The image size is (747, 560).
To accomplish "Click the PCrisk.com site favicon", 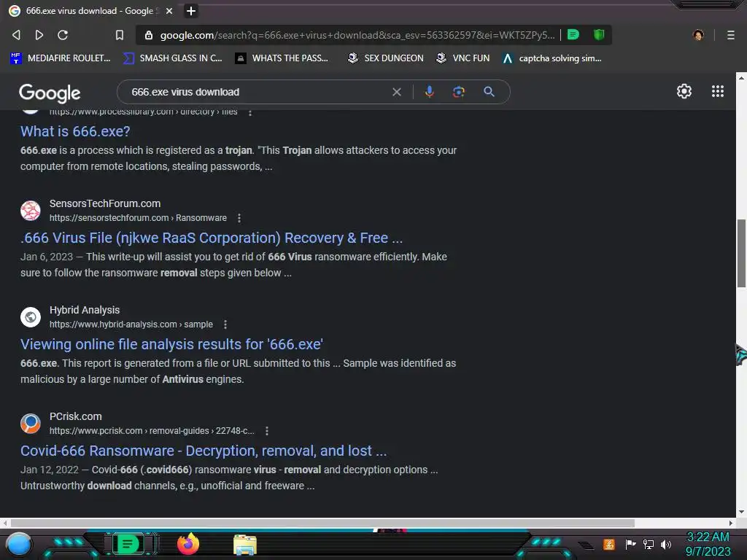I will click(x=31, y=424).
